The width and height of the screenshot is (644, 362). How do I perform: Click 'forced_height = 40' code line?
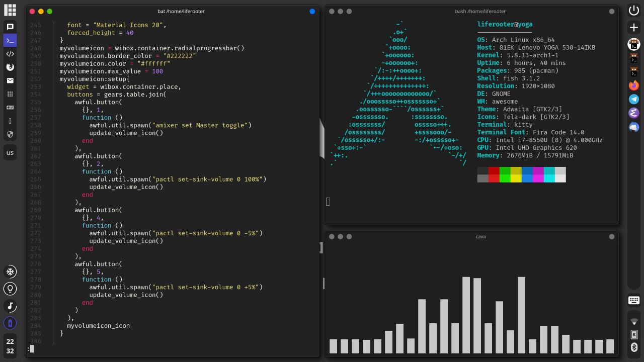100,33
